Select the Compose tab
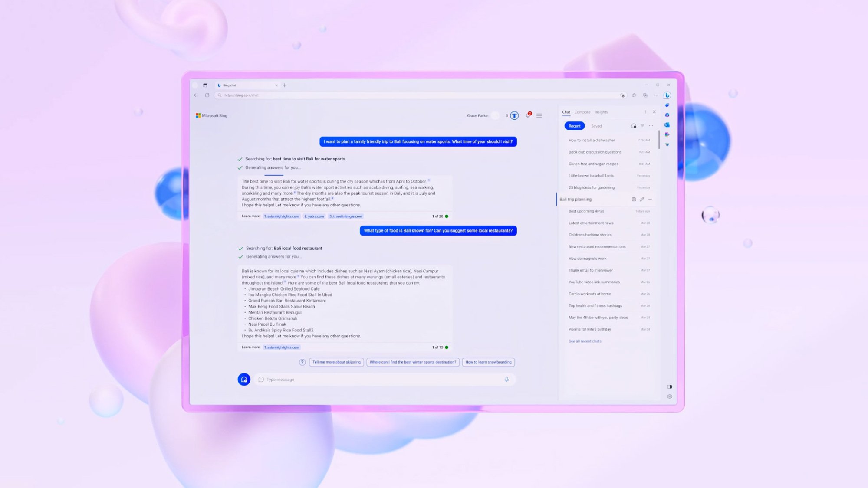Screen dimensions: 868x488 [582, 112]
